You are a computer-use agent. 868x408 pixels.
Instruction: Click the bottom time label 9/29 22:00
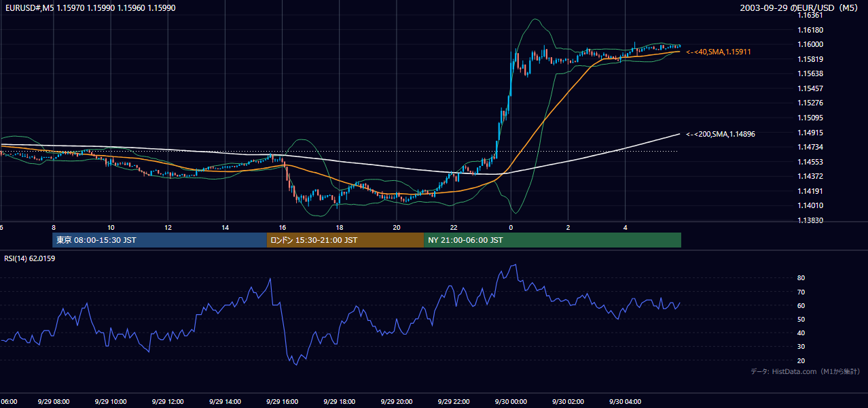[x=453, y=402]
